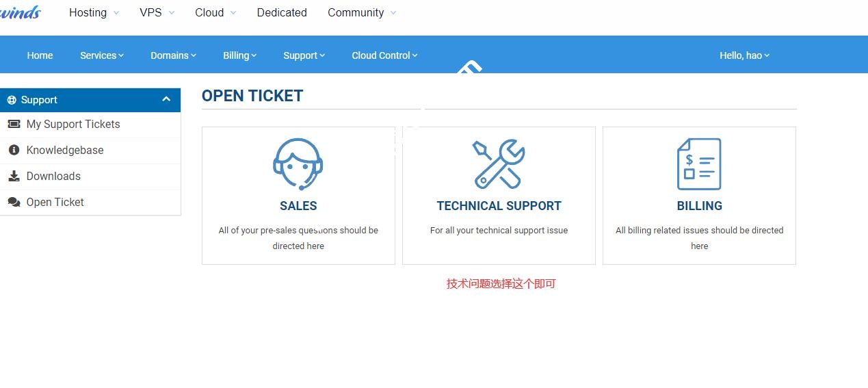Choose the TECHNICAL SUPPORT department title

[x=499, y=205]
